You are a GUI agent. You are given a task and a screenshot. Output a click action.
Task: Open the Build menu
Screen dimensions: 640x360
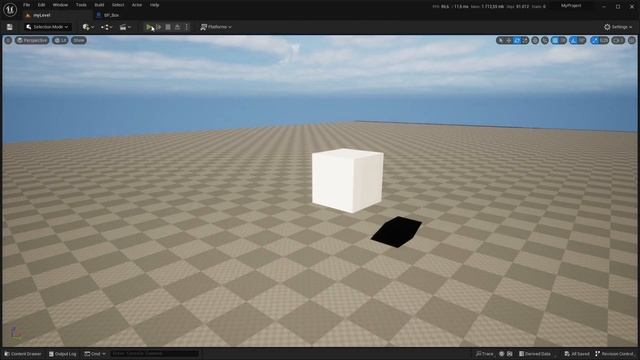click(x=99, y=5)
